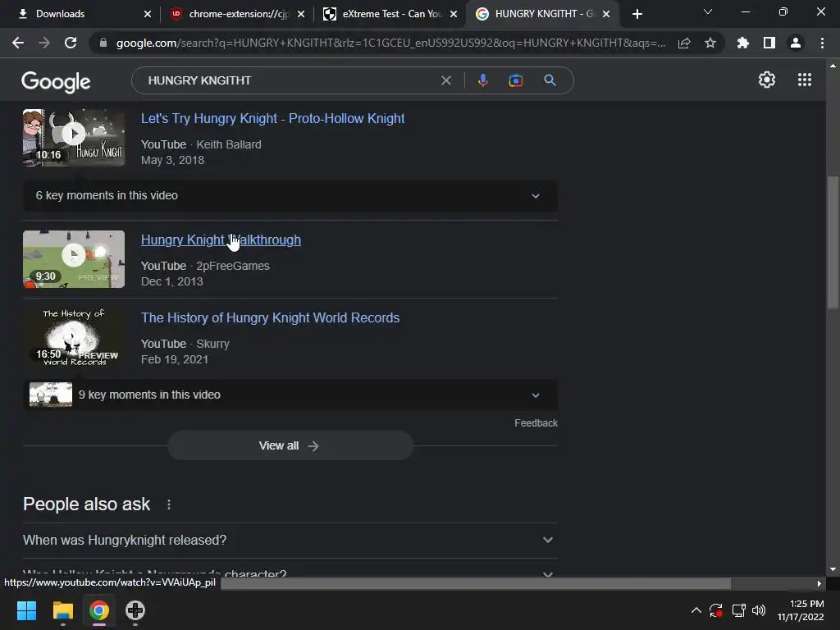This screenshot has height=630, width=840.
Task: Show hidden system tray icons
Action: 696,610
